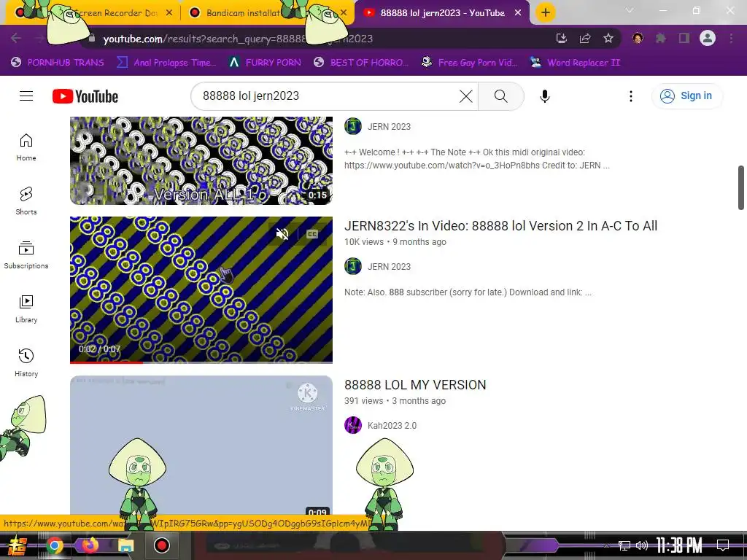Open File Explorer from the taskbar

tap(125, 545)
